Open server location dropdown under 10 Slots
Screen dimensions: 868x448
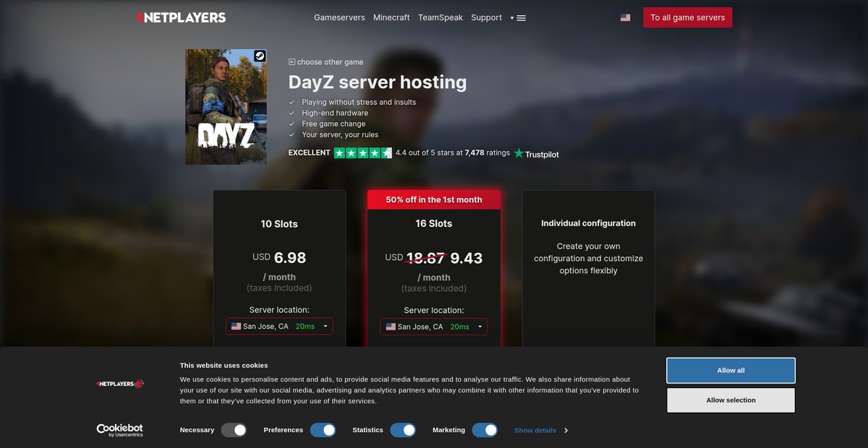pyautogui.click(x=279, y=327)
